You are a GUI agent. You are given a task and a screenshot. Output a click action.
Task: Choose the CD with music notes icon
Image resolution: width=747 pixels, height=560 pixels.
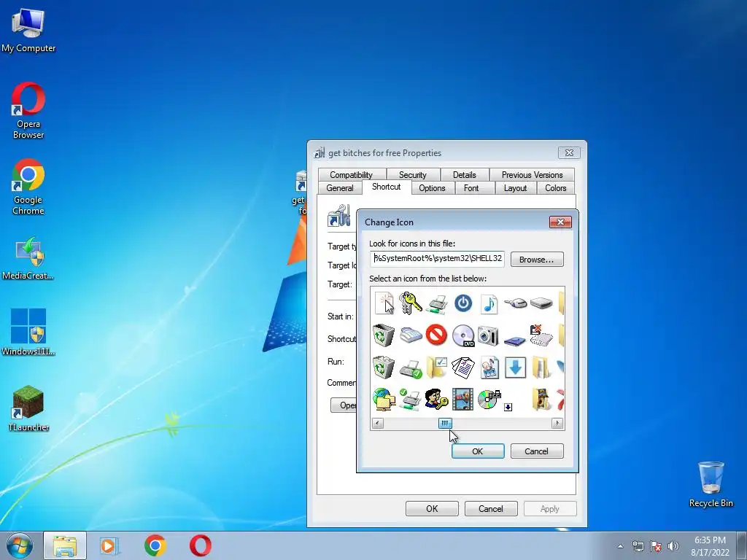point(489,400)
